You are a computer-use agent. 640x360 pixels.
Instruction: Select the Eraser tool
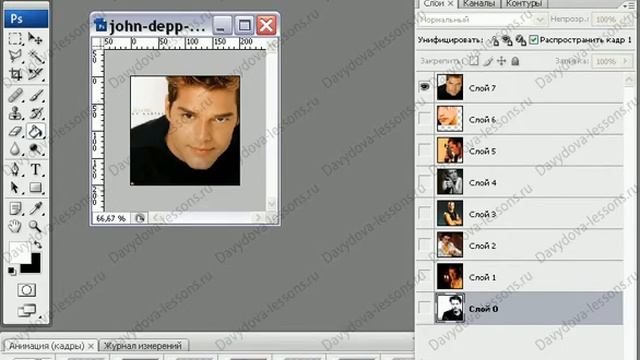[x=16, y=131]
